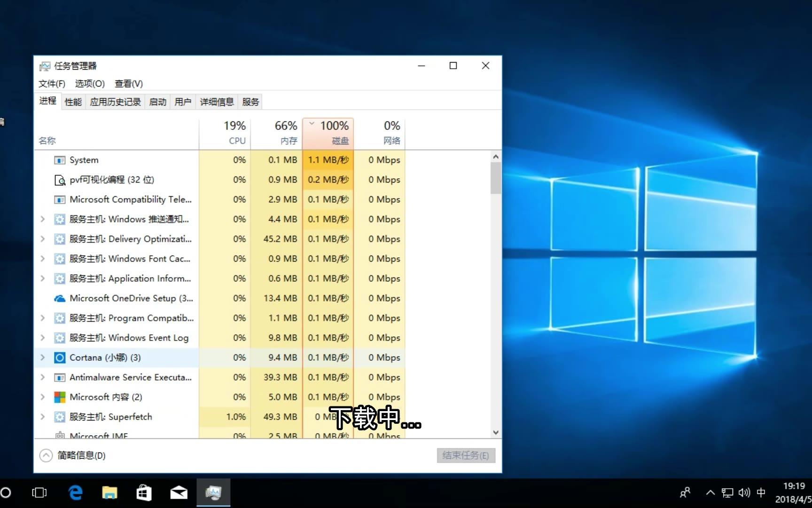812x508 pixels.
Task: Switch to the 启动 tab
Action: (x=157, y=102)
